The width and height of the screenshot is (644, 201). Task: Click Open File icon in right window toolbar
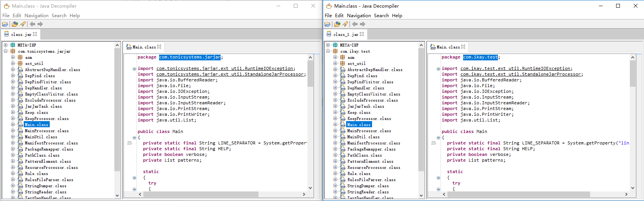pos(327,24)
